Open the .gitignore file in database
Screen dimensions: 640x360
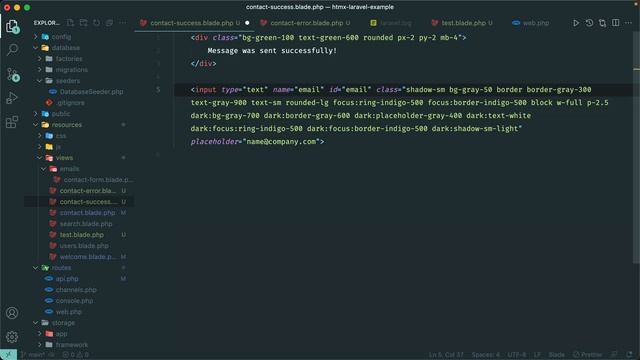click(71, 103)
